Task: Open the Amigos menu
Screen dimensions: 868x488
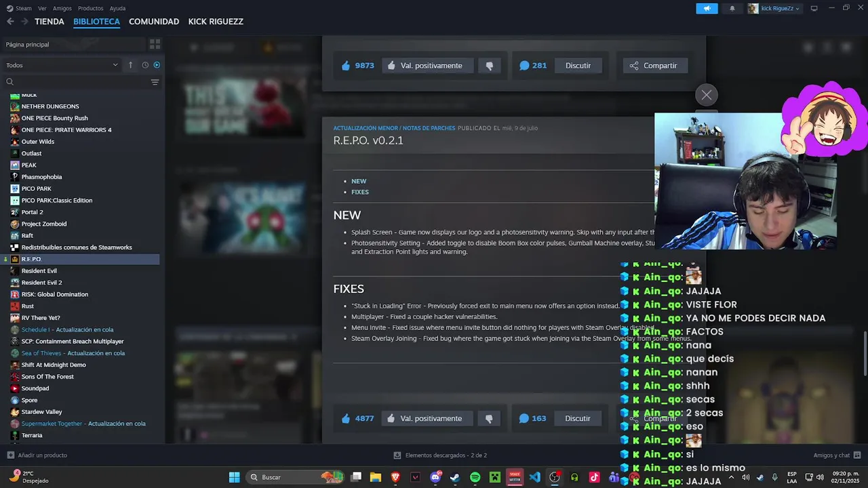Action: pos(62,8)
